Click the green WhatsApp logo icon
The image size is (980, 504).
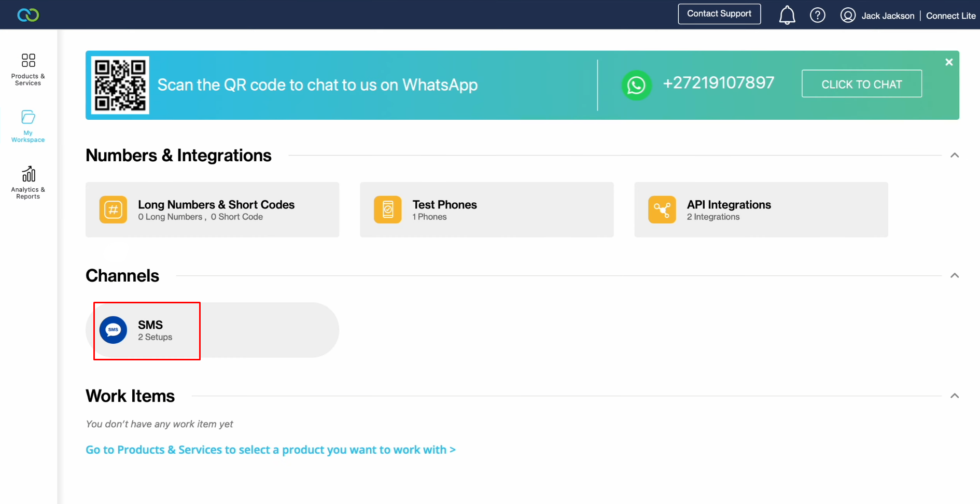coord(636,85)
